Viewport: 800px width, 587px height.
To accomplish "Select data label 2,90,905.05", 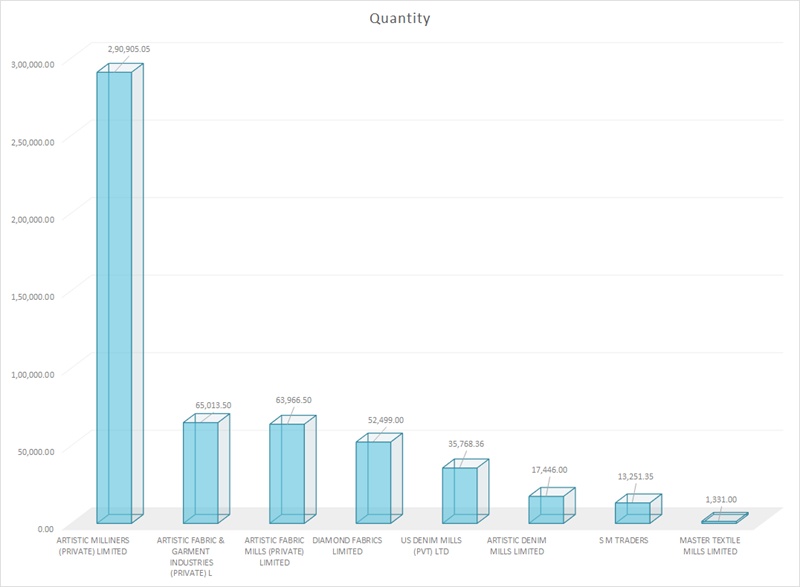I will tap(129, 49).
